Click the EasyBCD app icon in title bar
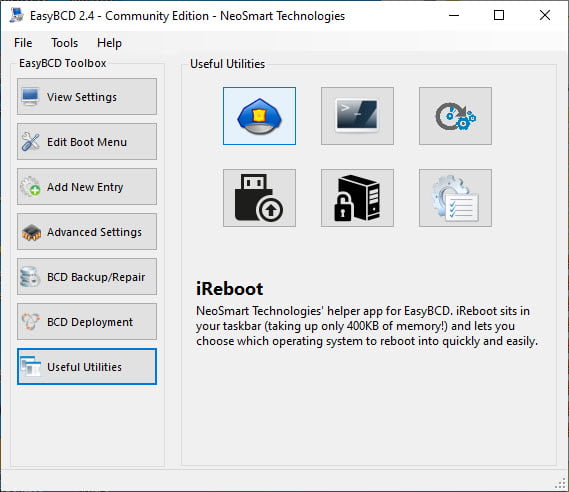569x492 pixels. [17, 15]
